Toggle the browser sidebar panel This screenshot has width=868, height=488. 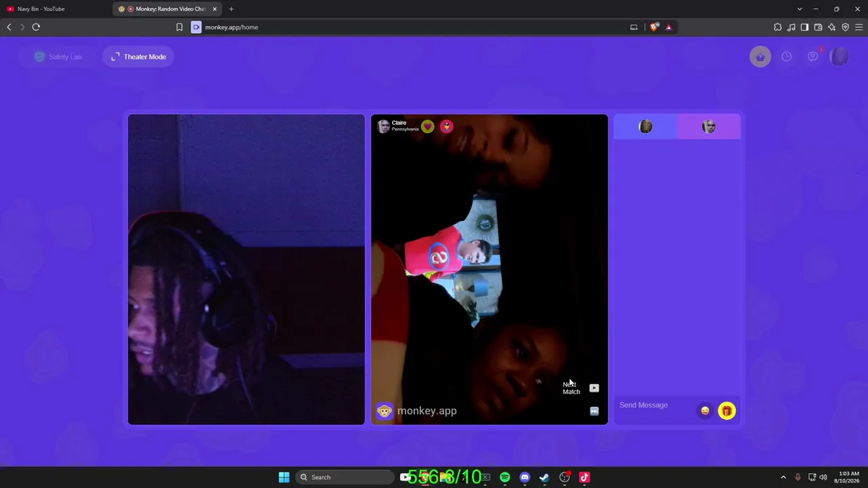point(804,27)
